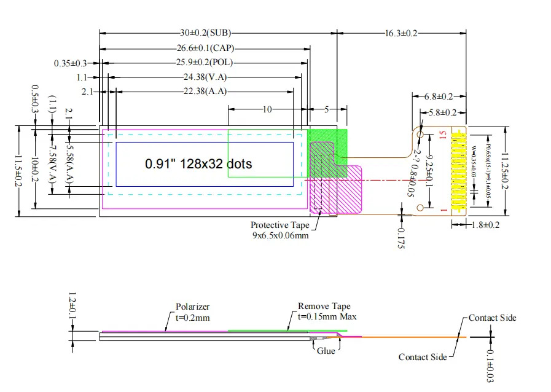Image resolution: width=551 pixels, height=392 pixels.
Task: Click the red pin 1 label
Action: pyautogui.click(x=444, y=210)
